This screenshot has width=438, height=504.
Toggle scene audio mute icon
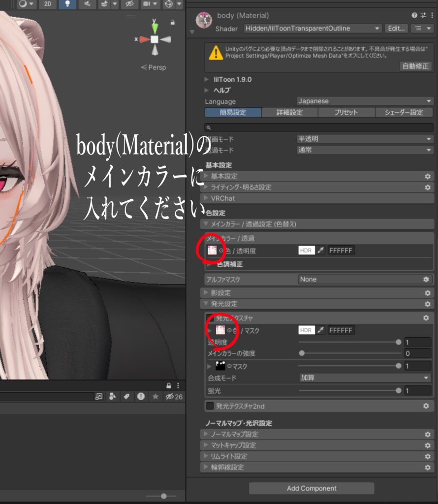coord(87,4)
